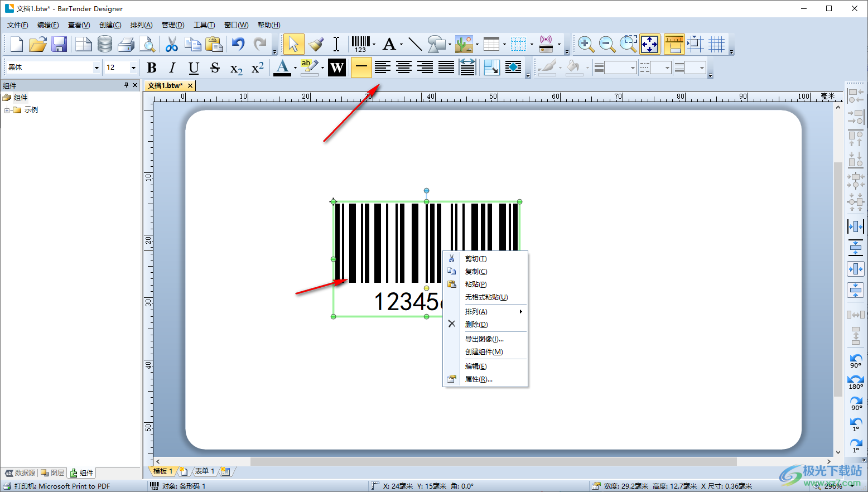The height and width of the screenshot is (492, 868).
Task: Expand the 示例 tree folder
Action: coord(7,110)
